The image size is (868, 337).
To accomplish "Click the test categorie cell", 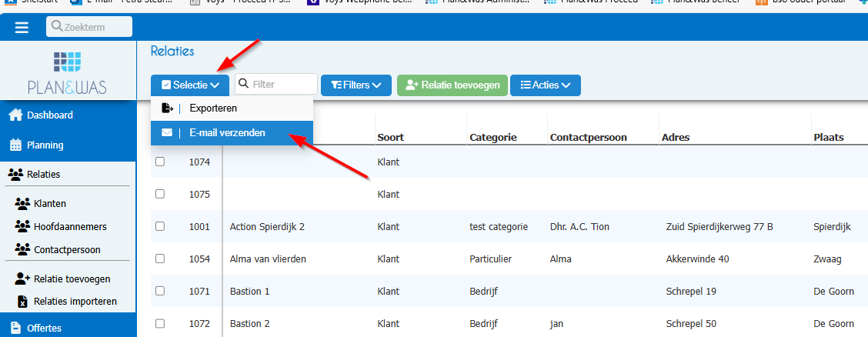I will (499, 227).
